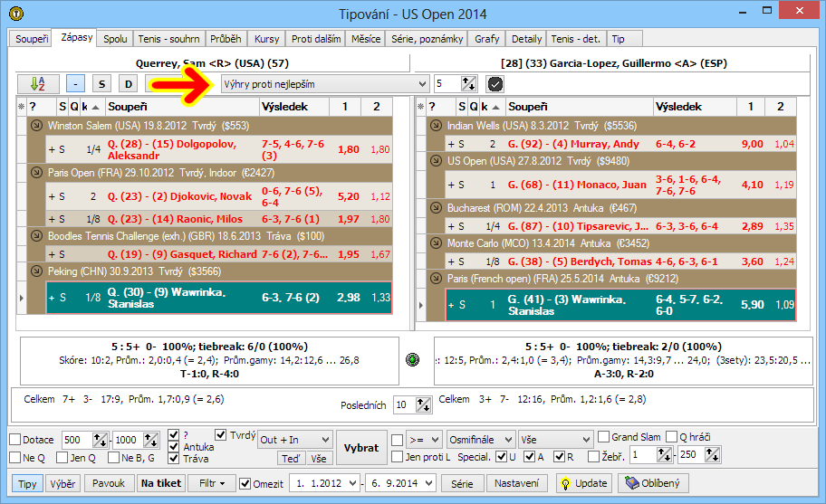Screen dimensions: 826x504
Task: Select the Murray, Andy match row
Action: 620,144
